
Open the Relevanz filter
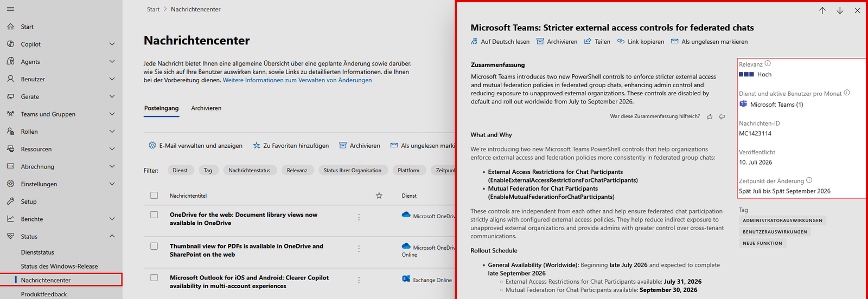click(x=297, y=170)
